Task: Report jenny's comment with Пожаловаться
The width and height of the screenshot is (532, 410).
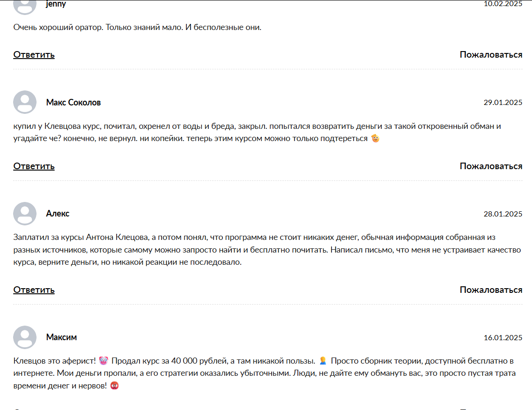Action: (491, 55)
